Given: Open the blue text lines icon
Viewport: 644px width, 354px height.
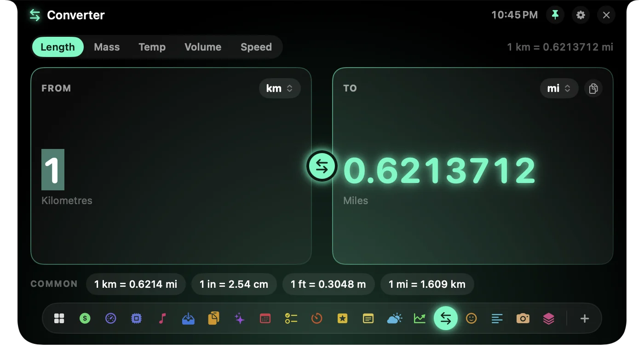Looking at the screenshot, I should click(x=497, y=318).
